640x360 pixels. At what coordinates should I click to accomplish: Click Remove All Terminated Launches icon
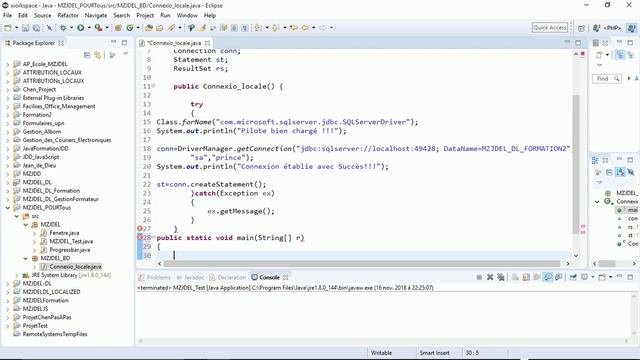point(501,277)
